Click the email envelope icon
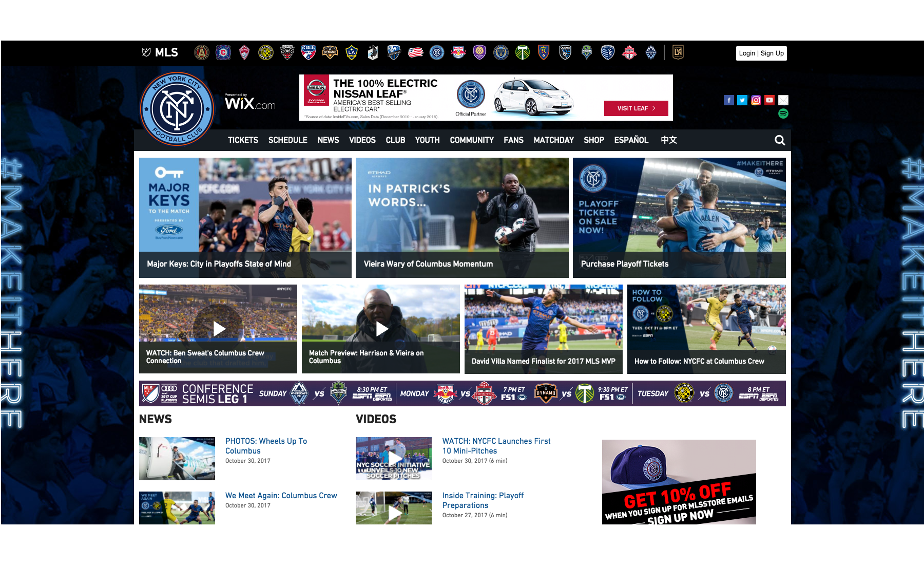 coord(783,100)
